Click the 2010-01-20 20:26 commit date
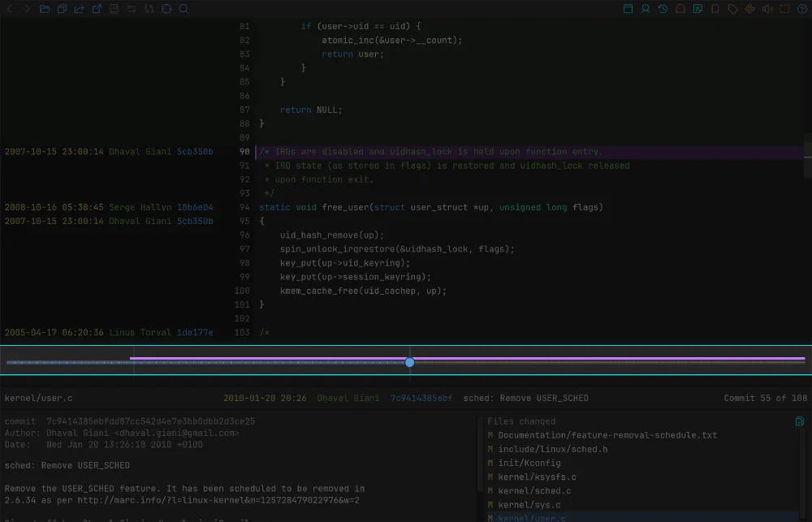Screen dimensions: 812x522 click(265, 399)
